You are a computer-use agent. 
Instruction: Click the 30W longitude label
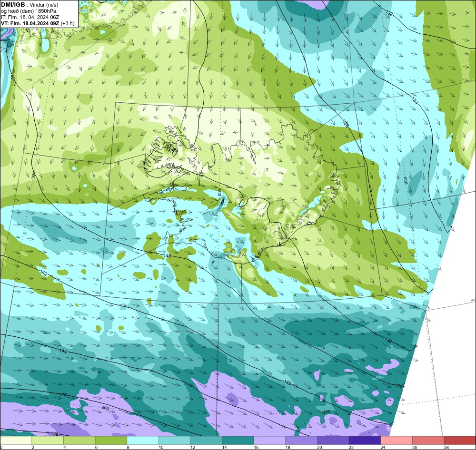click(x=33, y=175)
